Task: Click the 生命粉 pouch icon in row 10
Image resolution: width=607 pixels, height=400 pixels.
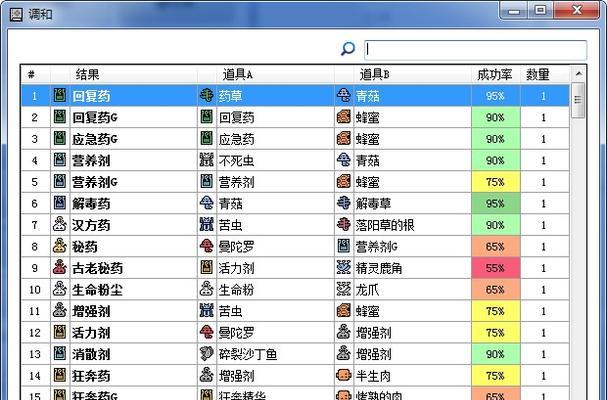Action: [x=207, y=289]
